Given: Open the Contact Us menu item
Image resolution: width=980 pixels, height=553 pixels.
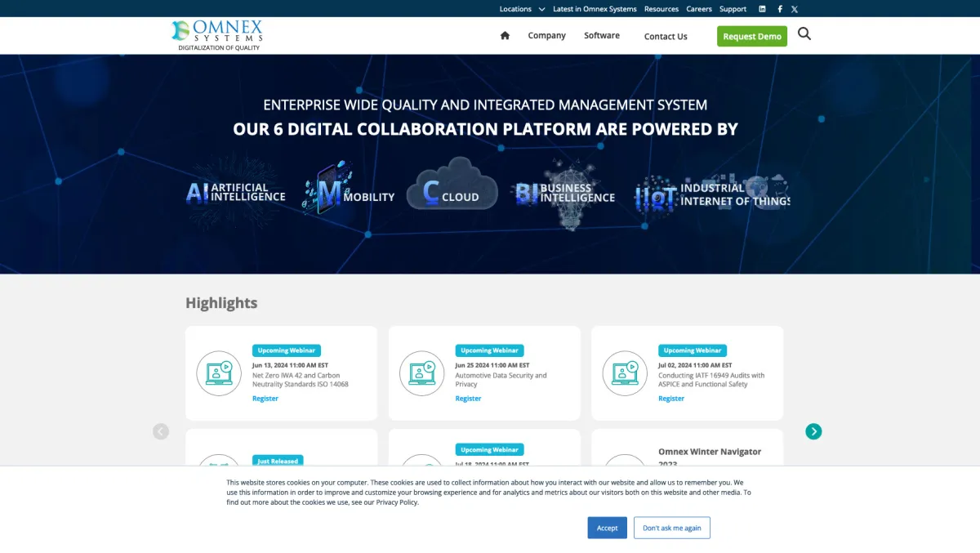Looking at the screenshot, I should (x=666, y=36).
